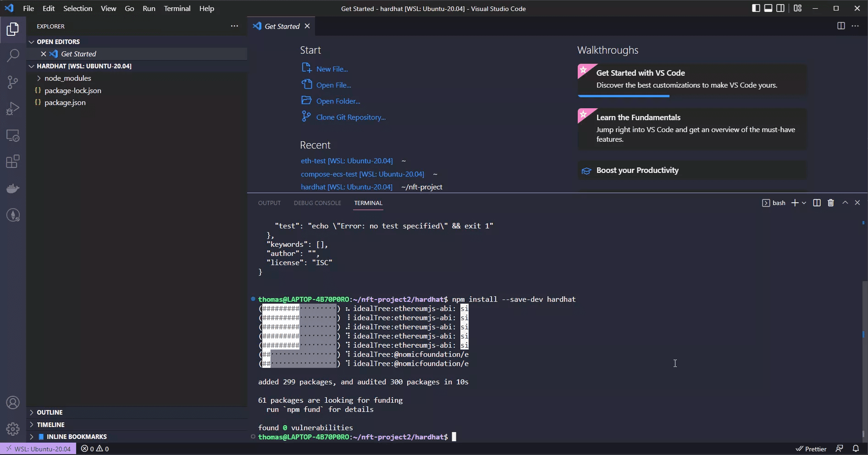Screen dimensions: 868x455
Task: Switch to the Output panel tab
Action: point(269,203)
